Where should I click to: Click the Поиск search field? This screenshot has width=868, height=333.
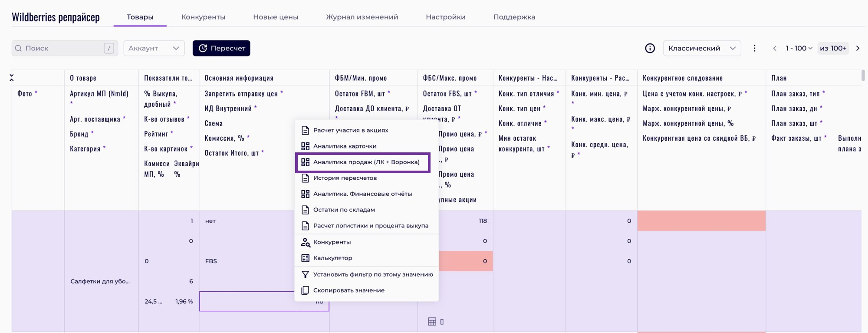tap(61, 48)
